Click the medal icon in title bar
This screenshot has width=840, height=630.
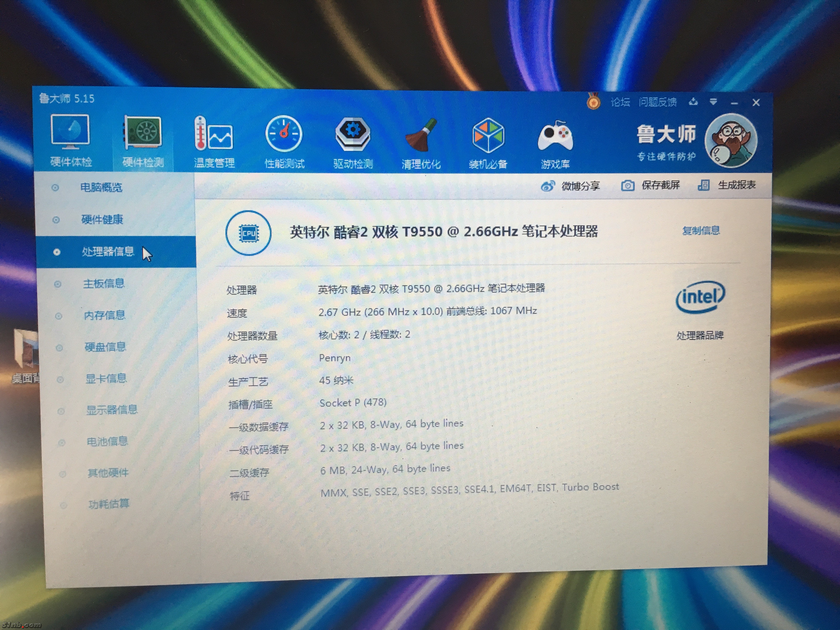click(593, 101)
